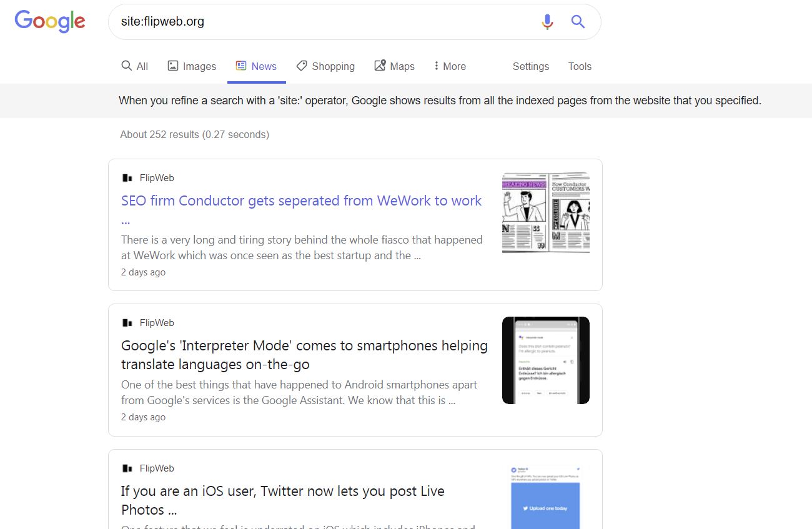The height and width of the screenshot is (529, 812).
Task: Switch to the All results tab
Action: point(134,66)
